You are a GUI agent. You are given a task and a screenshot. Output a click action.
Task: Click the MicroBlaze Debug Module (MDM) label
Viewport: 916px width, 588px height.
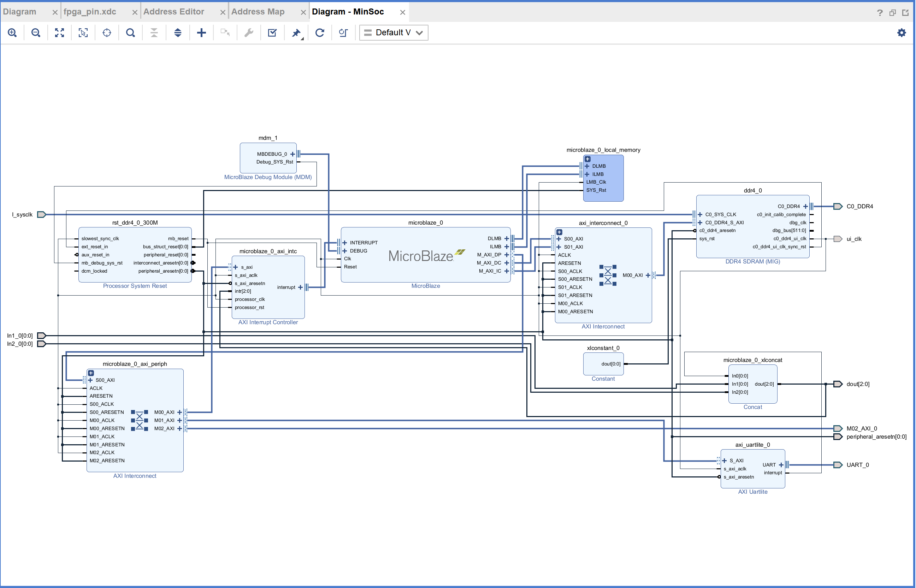pos(268,177)
